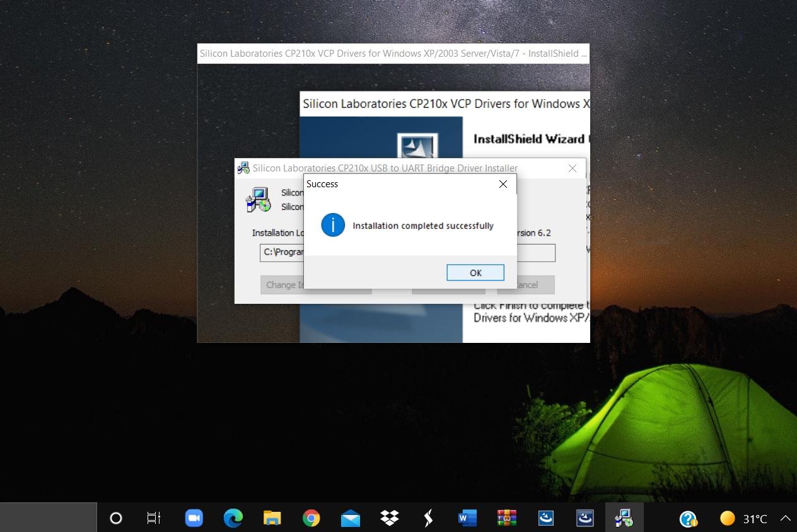Click OK to dismiss the Success dialog
The width and height of the screenshot is (797, 532).
[475, 272]
